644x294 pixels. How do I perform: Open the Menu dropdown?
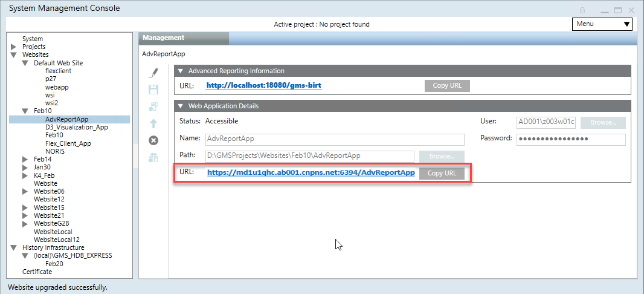pyautogui.click(x=602, y=24)
